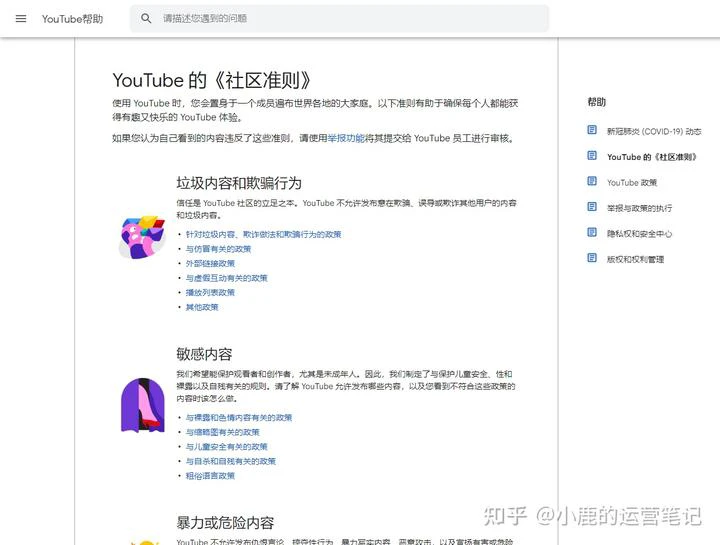This screenshot has width=720, height=545.
Task: Open 版权和权利管理 sidebar item
Action: pyautogui.click(x=636, y=259)
